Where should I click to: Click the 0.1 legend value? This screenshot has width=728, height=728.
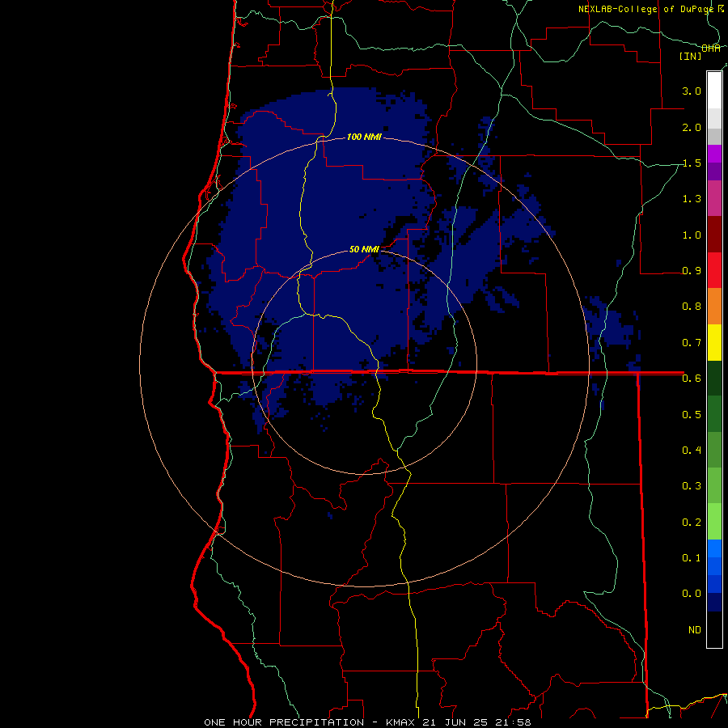click(692, 557)
